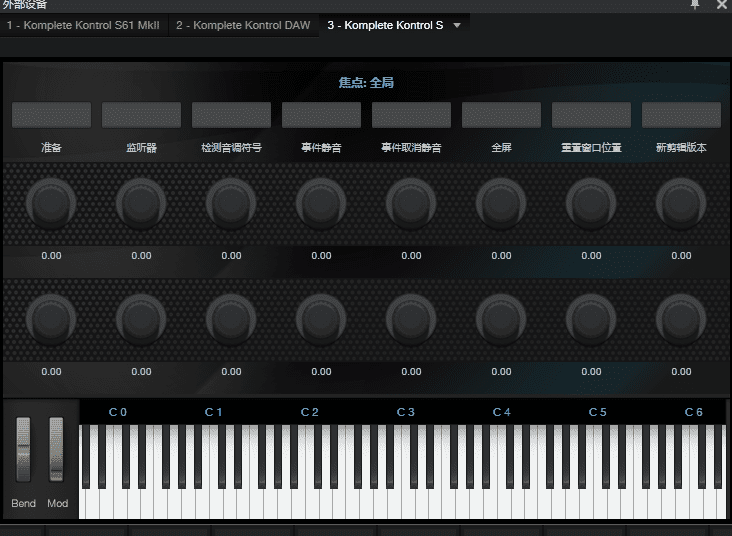
Task: Click the upper-row knob under 事件取消静音
Action: (x=411, y=203)
